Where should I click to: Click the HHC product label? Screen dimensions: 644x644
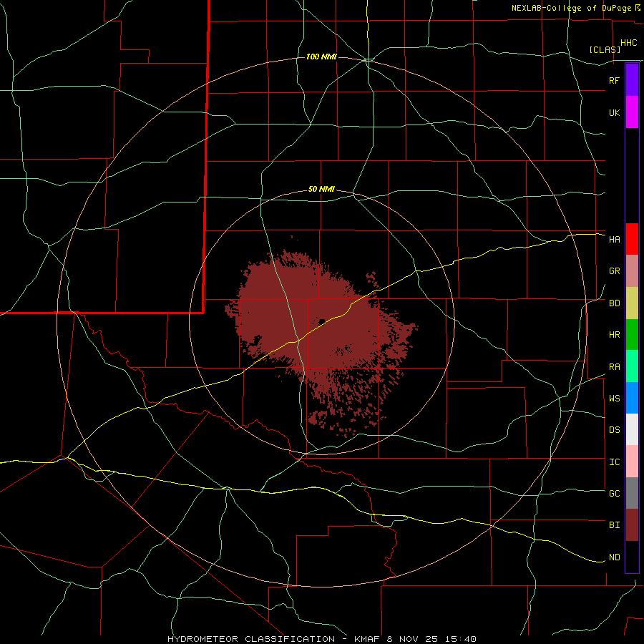click(x=629, y=43)
